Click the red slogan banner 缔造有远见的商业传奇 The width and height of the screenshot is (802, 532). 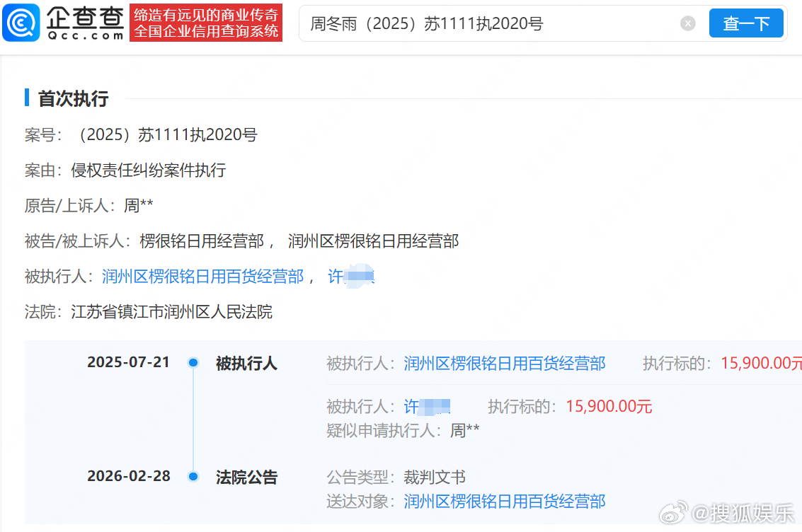(205, 23)
